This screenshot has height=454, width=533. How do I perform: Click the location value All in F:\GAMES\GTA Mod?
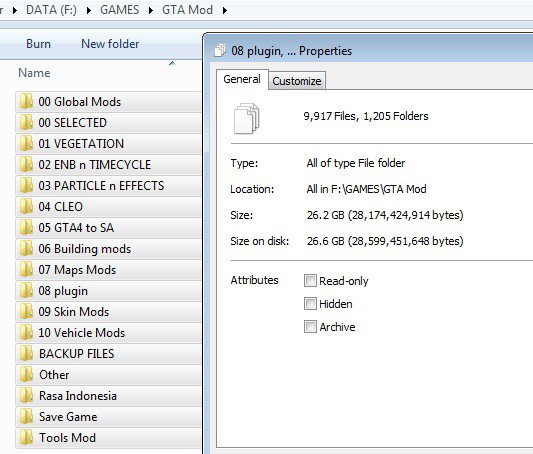(x=366, y=189)
